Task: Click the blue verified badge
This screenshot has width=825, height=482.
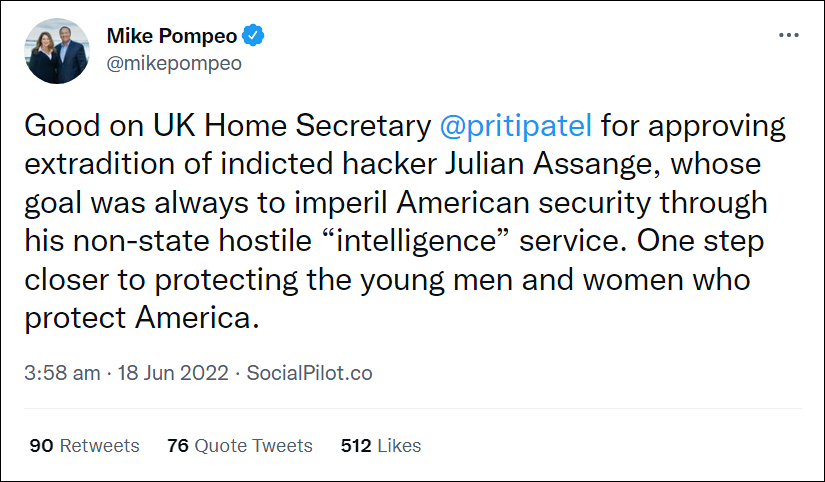Action: [253, 36]
